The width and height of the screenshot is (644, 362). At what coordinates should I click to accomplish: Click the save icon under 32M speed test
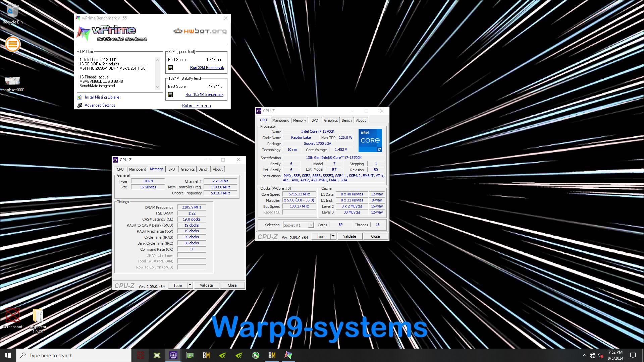(170, 68)
